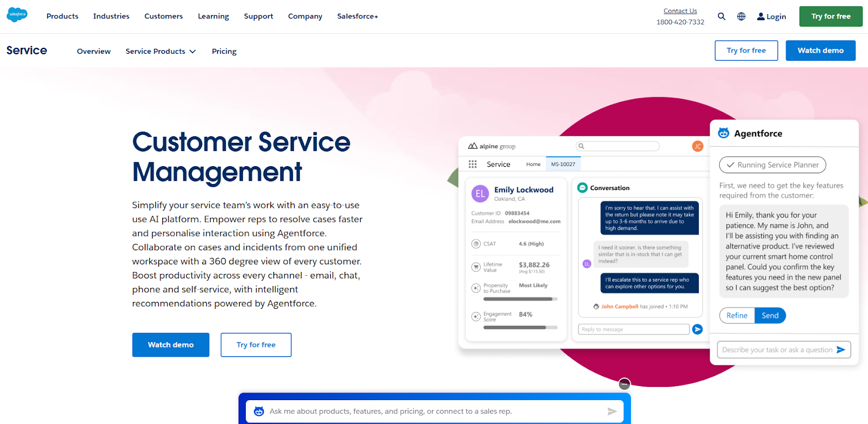Click the blue reply send button in conversation
The image size is (868, 424).
pos(698,329)
